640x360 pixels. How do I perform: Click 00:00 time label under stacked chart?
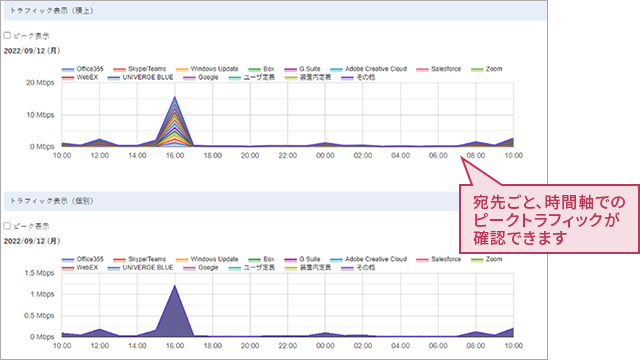325,156
